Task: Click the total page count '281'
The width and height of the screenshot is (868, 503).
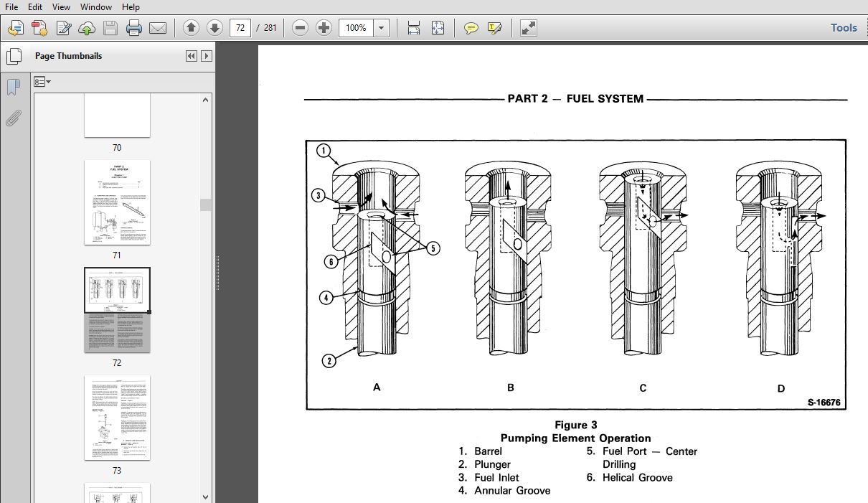Action: coord(270,28)
